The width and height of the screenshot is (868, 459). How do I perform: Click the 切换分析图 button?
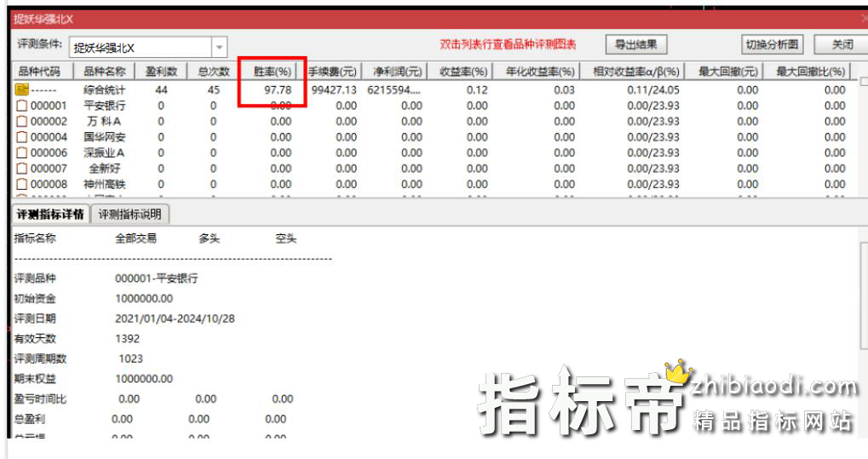pos(772,44)
